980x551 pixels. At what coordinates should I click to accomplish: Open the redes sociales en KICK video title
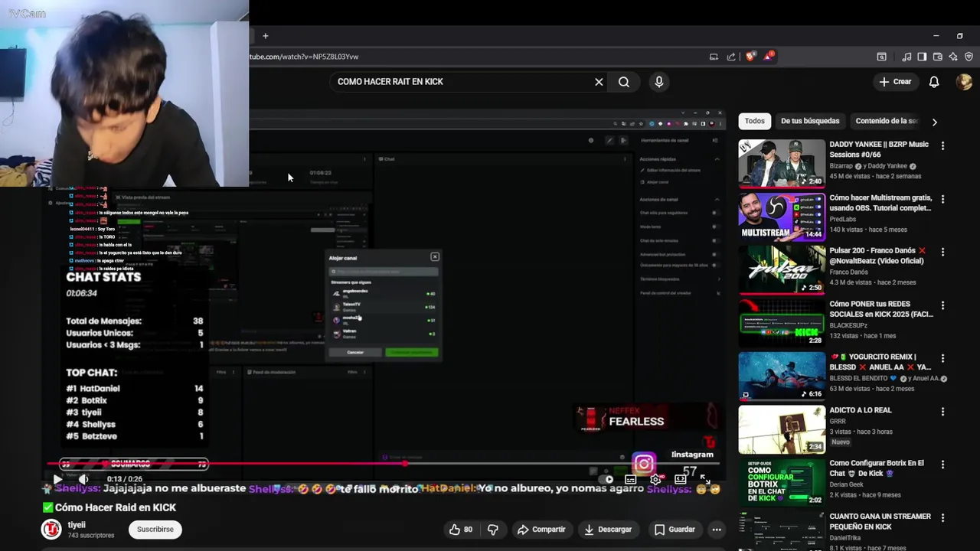(880, 309)
